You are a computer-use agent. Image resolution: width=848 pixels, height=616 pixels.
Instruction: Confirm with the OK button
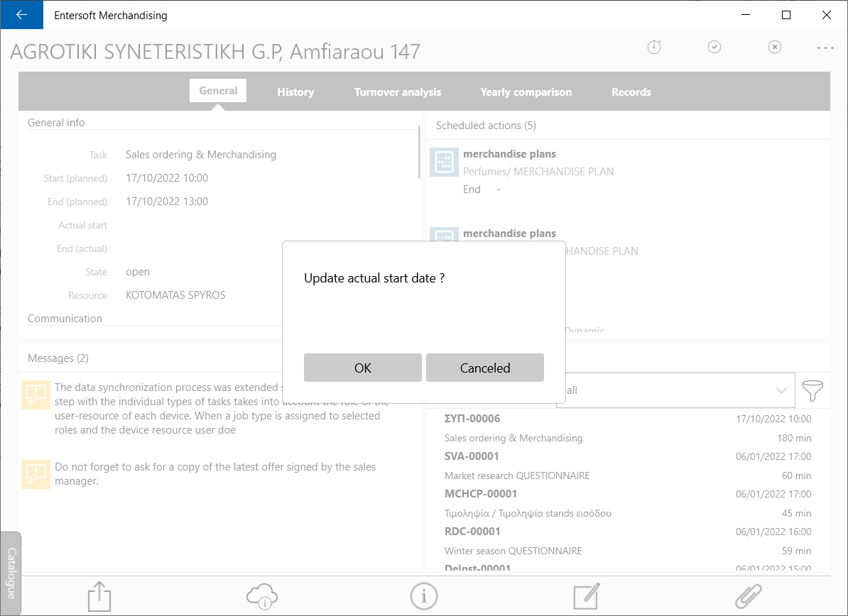point(362,368)
